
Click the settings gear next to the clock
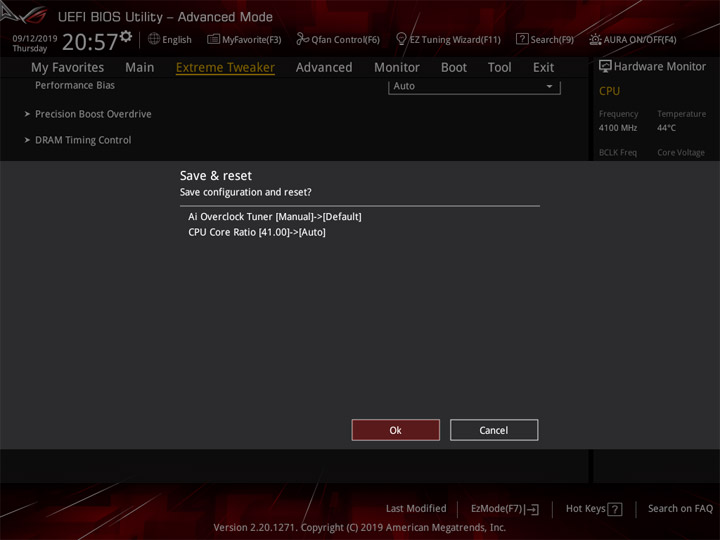(x=126, y=36)
